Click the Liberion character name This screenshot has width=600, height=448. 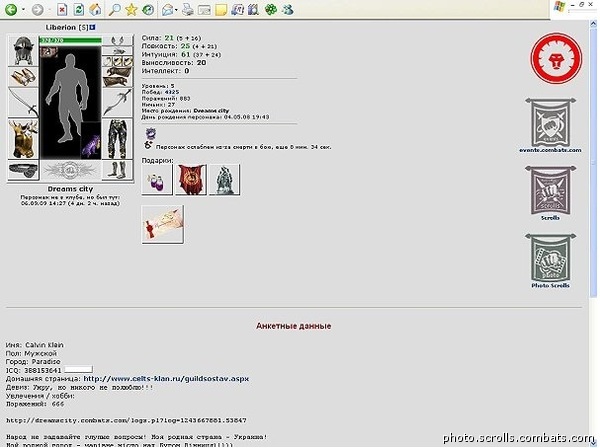pyautogui.click(x=60, y=28)
